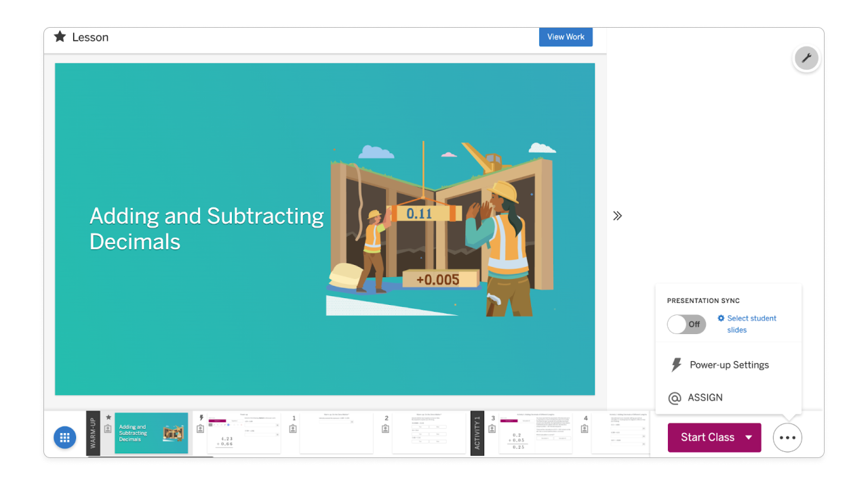Click the three-dots more options button
This screenshot has height=498, width=868.
pyautogui.click(x=787, y=438)
